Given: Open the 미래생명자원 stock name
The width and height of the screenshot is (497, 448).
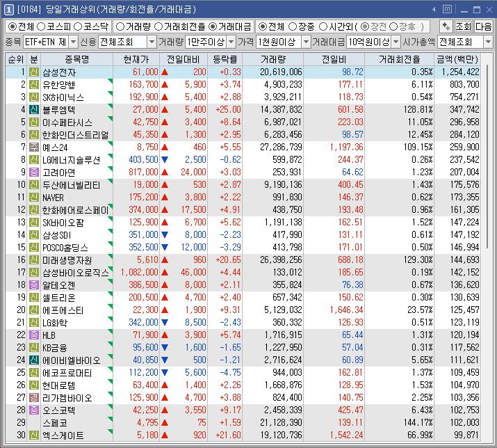Looking at the screenshot, I should (67, 260).
